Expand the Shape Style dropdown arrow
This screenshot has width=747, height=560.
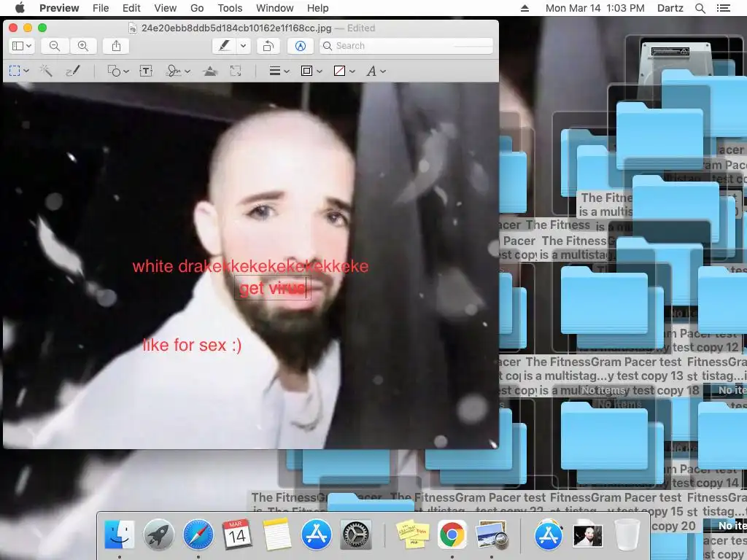[x=286, y=71]
